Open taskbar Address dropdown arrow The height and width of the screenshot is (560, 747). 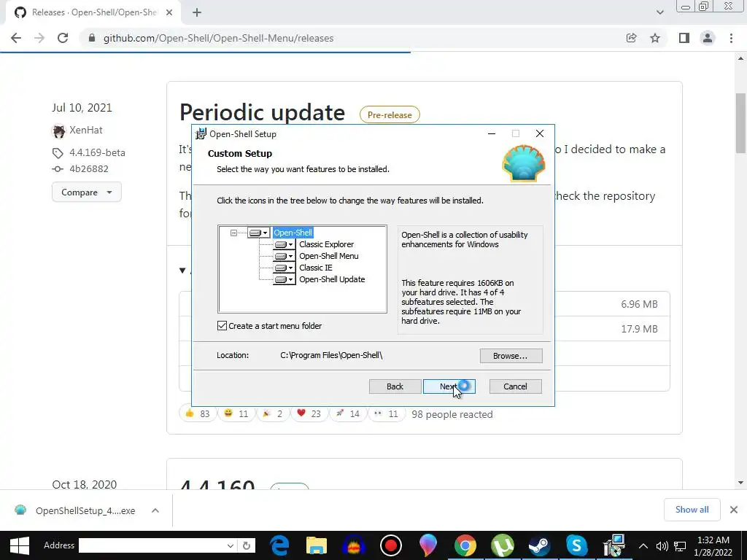pyautogui.click(x=230, y=545)
